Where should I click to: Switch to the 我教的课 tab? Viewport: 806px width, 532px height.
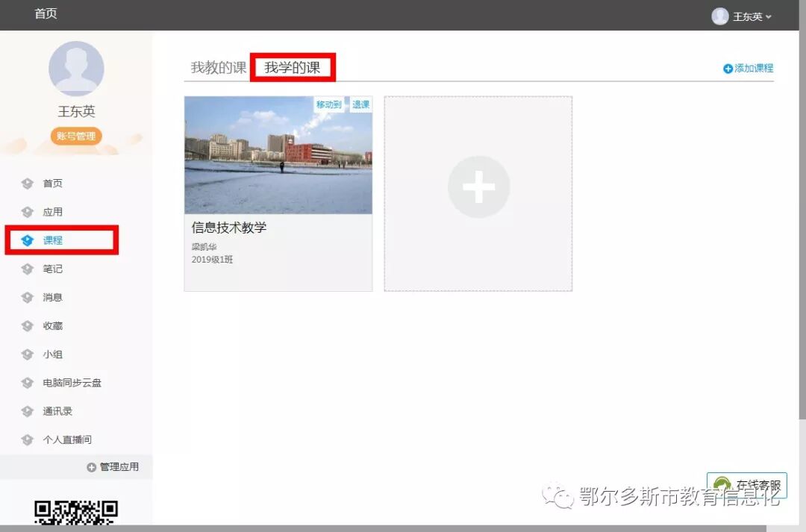219,67
